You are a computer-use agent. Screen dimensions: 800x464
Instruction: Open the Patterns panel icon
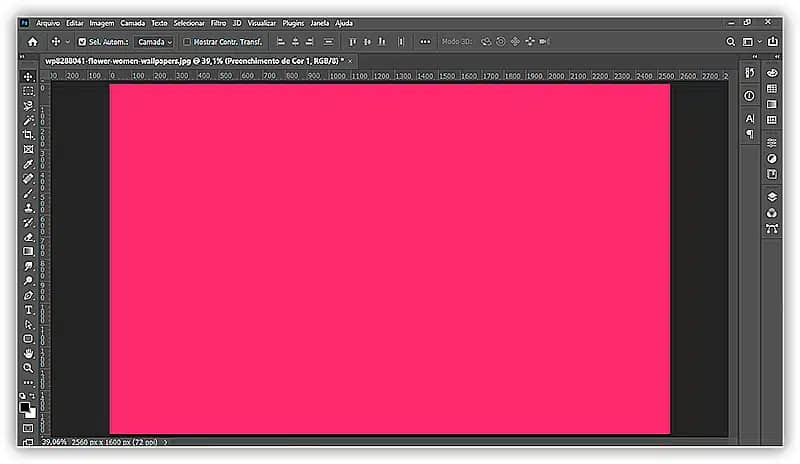tap(772, 120)
